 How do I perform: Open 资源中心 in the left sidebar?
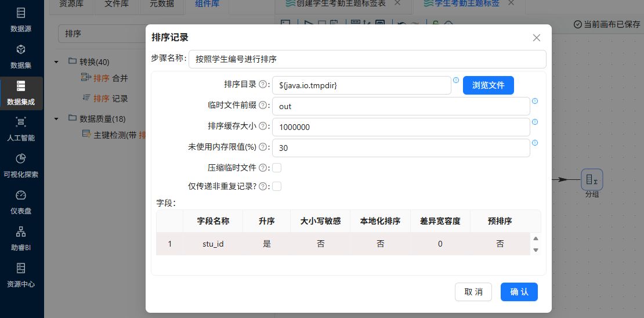21,276
